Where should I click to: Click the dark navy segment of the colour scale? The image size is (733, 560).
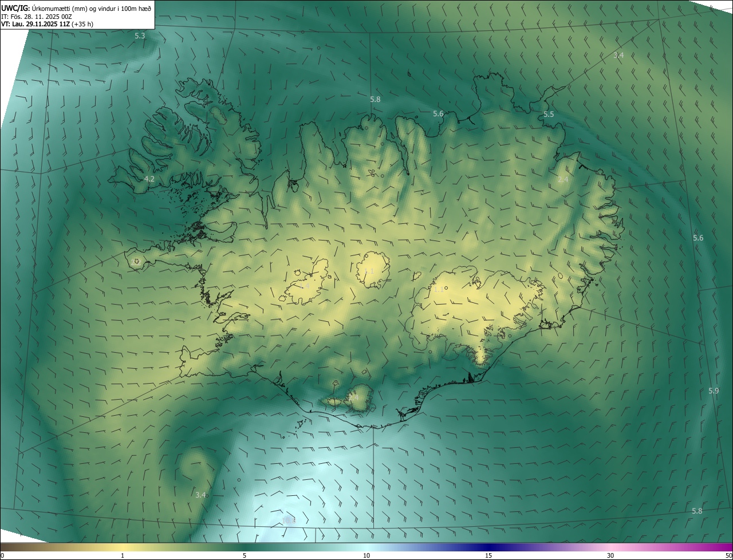[x=488, y=547]
